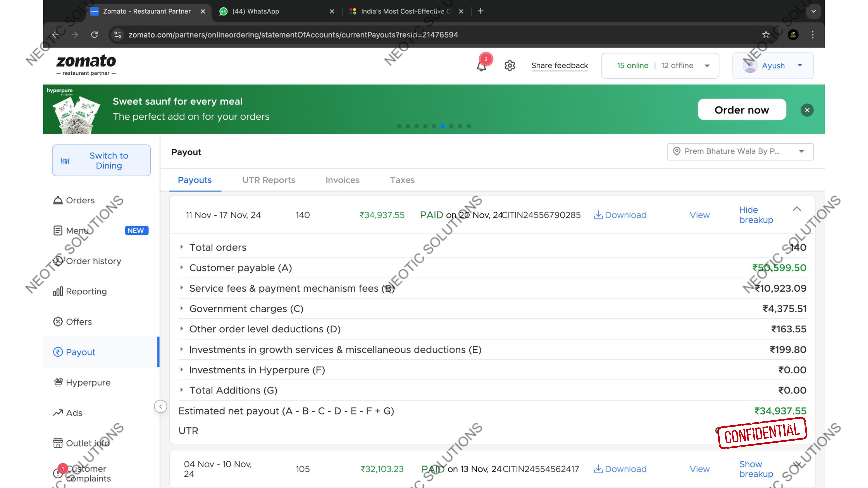
Task: Download the 11 Nov - 17 Nov statement
Action: [620, 215]
